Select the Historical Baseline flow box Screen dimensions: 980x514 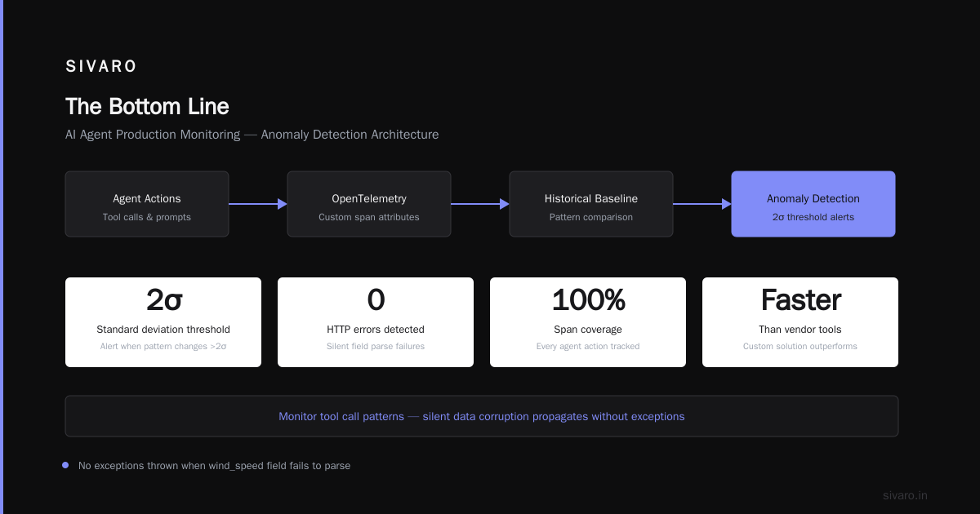point(591,204)
